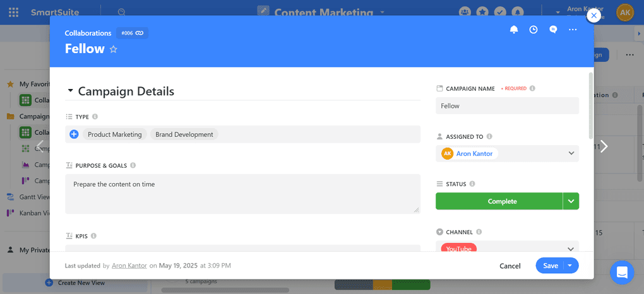Create New View in sidebar

point(75,283)
